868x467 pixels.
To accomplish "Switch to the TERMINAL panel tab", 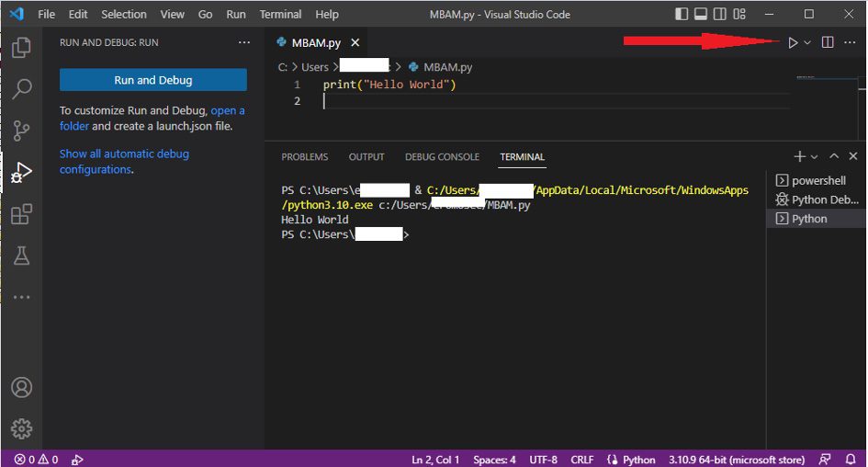I will 523,157.
